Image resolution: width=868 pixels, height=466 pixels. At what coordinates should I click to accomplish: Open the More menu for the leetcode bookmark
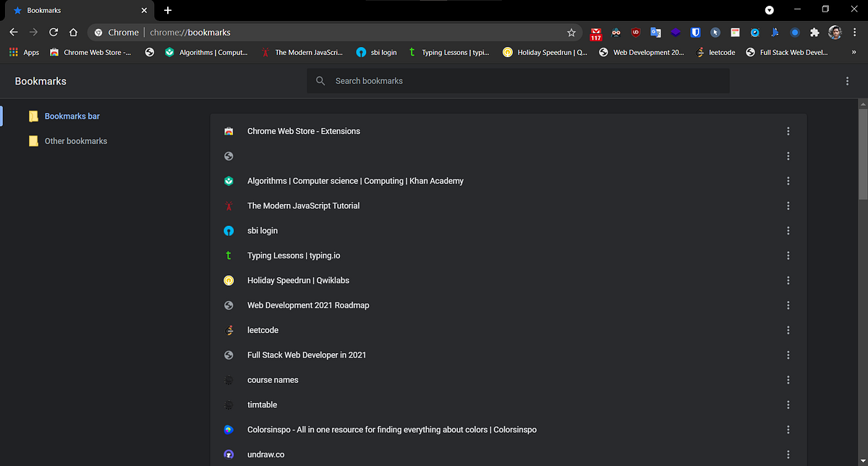[x=788, y=330]
